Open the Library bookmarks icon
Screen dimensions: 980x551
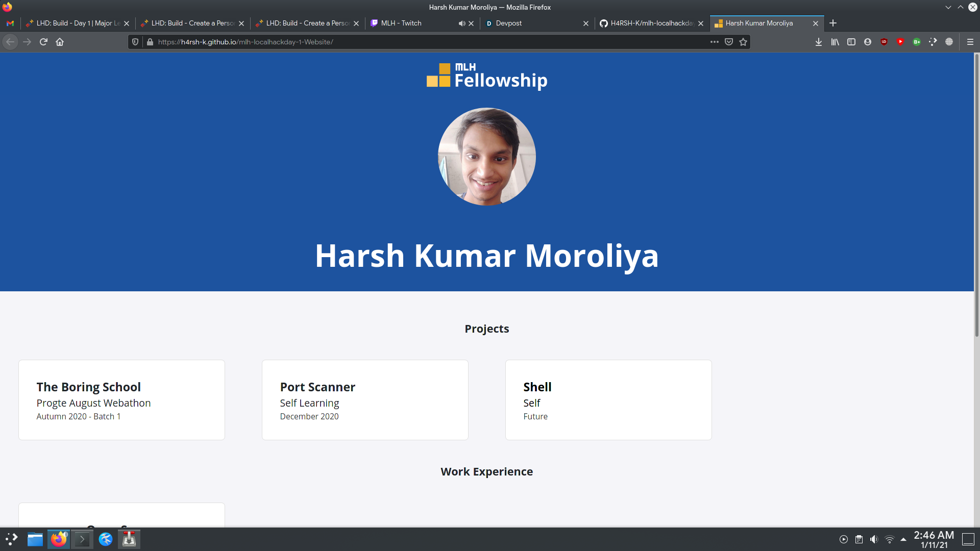pos(835,42)
